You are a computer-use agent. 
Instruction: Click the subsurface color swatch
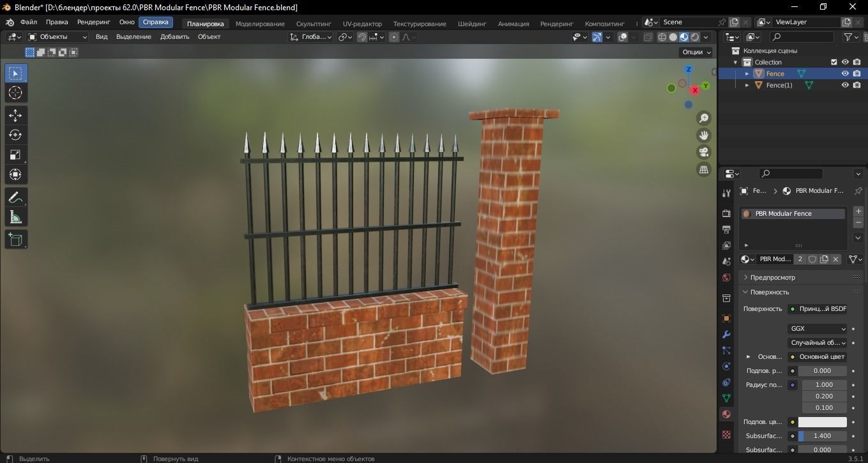(x=822, y=422)
